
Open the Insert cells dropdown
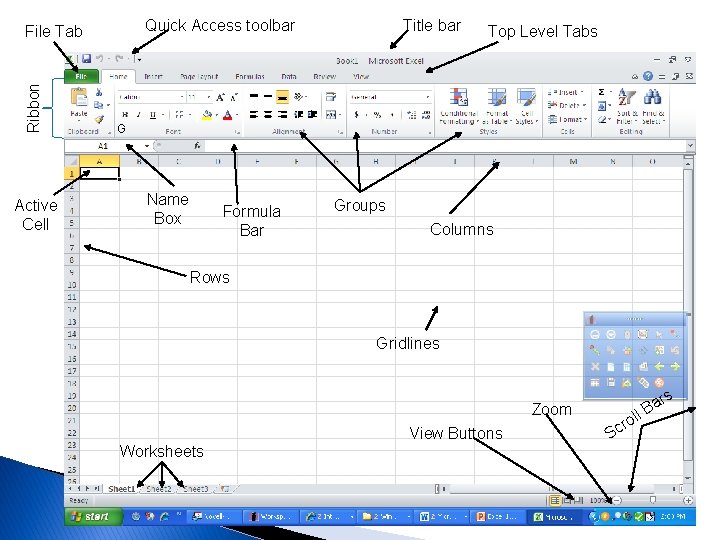[566, 92]
